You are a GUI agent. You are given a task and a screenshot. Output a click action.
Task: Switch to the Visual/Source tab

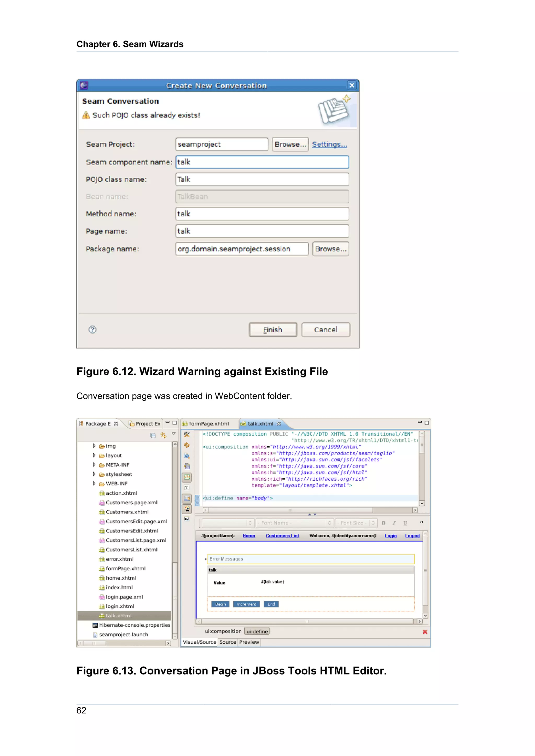click(x=199, y=642)
